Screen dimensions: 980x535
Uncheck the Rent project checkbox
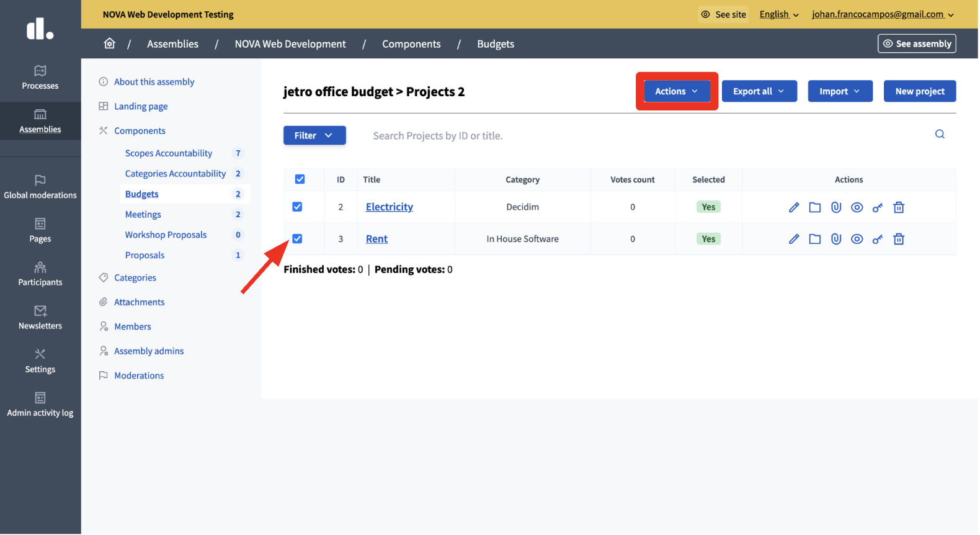[x=298, y=239]
